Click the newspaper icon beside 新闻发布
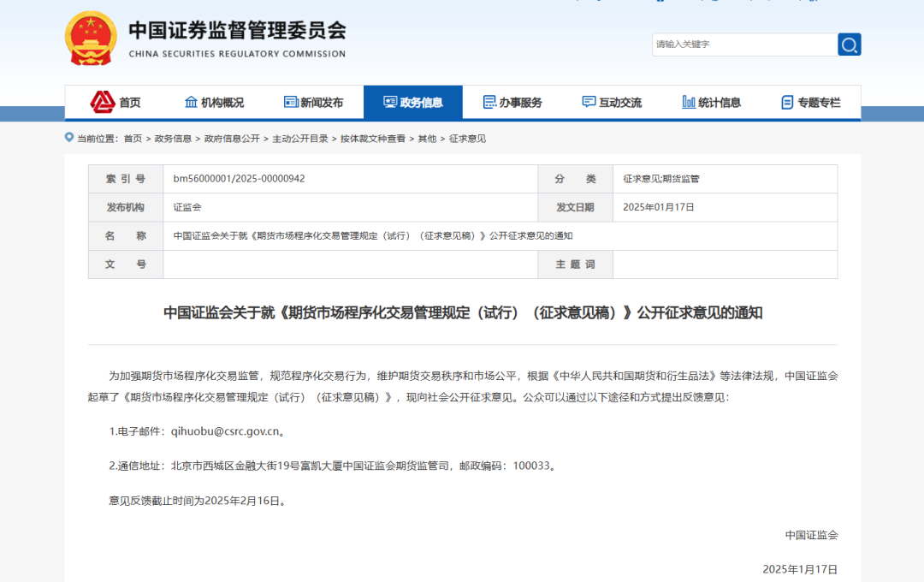The height and width of the screenshot is (582, 924). pos(291,102)
